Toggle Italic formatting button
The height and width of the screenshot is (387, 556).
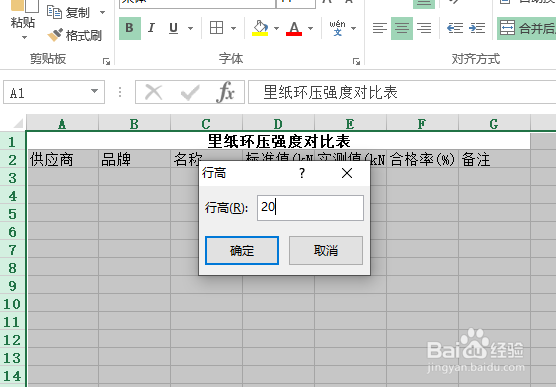click(x=151, y=28)
